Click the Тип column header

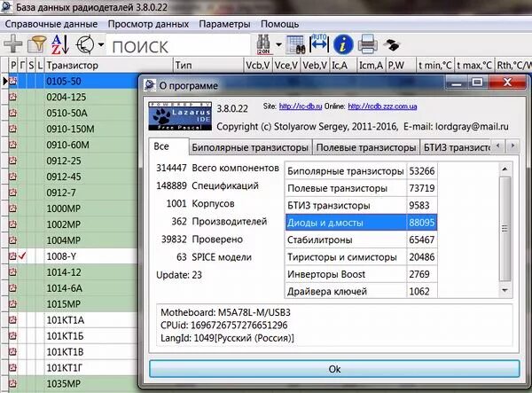click(208, 65)
